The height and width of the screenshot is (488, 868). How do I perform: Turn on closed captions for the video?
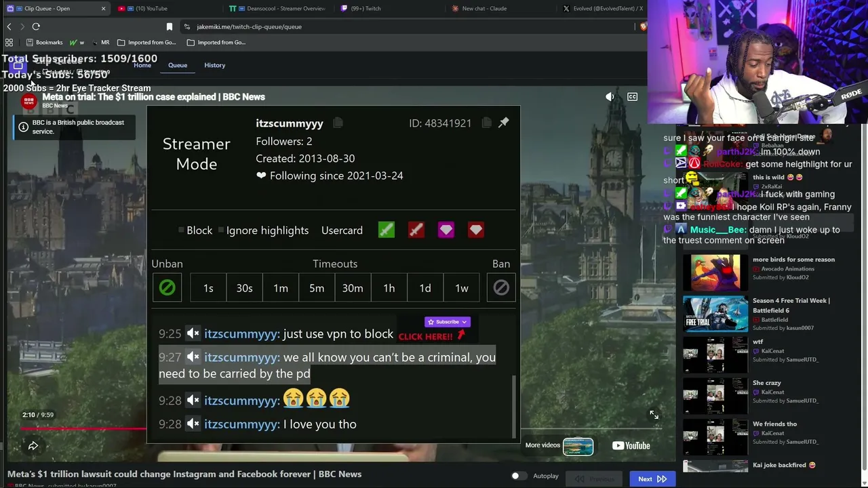(x=632, y=97)
